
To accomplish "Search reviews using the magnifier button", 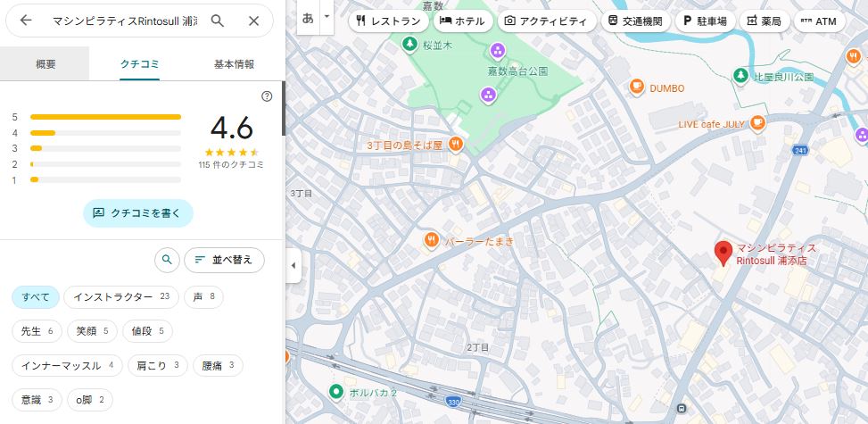I will (166, 260).
